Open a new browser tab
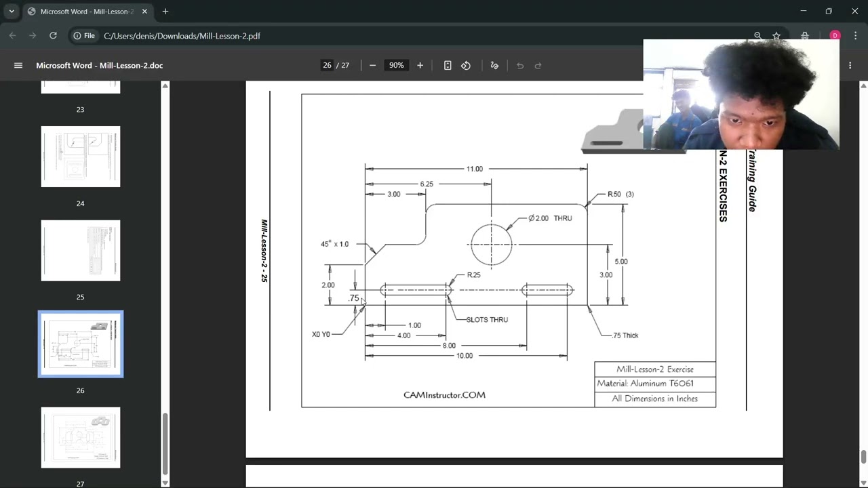Image resolution: width=868 pixels, height=488 pixels. click(x=165, y=12)
